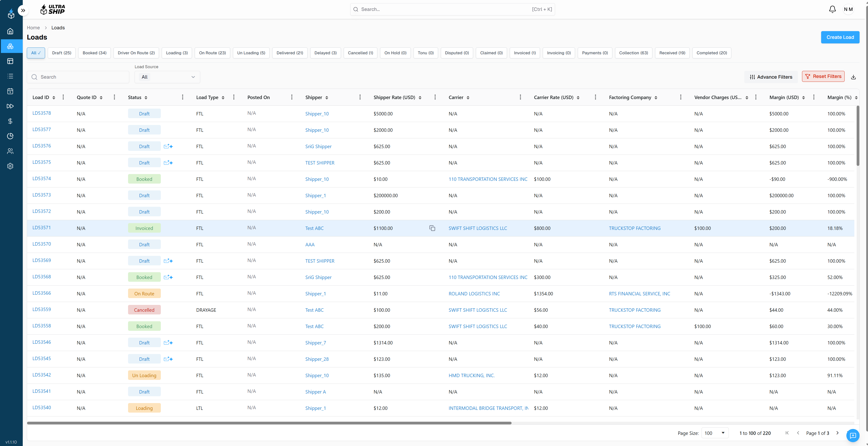Open the Page Size dropdown
Viewport: 868px width, 446px height.
[x=715, y=433]
